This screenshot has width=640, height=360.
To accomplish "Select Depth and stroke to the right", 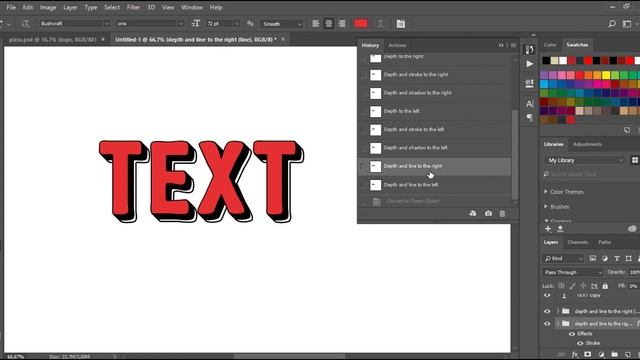I will pyautogui.click(x=434, y=75).
